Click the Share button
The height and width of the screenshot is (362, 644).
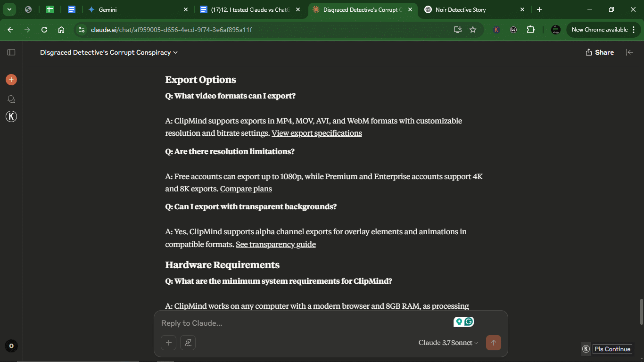600,52
